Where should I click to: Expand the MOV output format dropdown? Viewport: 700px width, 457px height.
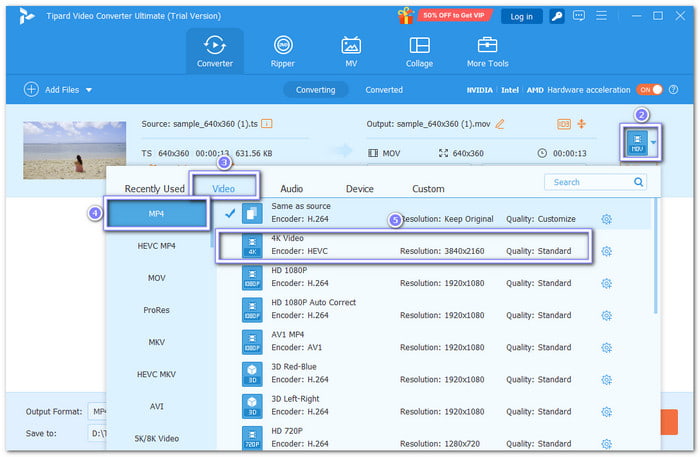coord(654,143)
